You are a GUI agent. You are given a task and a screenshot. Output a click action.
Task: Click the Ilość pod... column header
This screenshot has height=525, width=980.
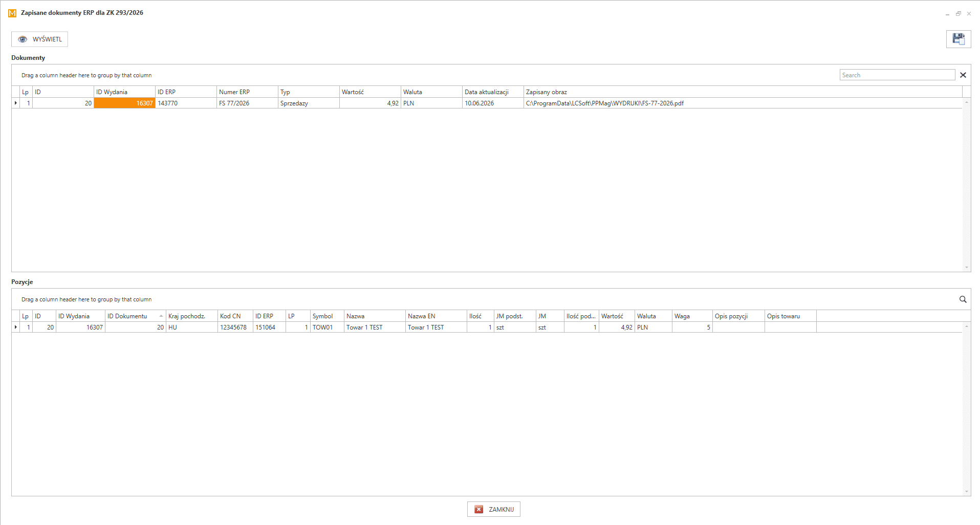[x=581, y=316]
